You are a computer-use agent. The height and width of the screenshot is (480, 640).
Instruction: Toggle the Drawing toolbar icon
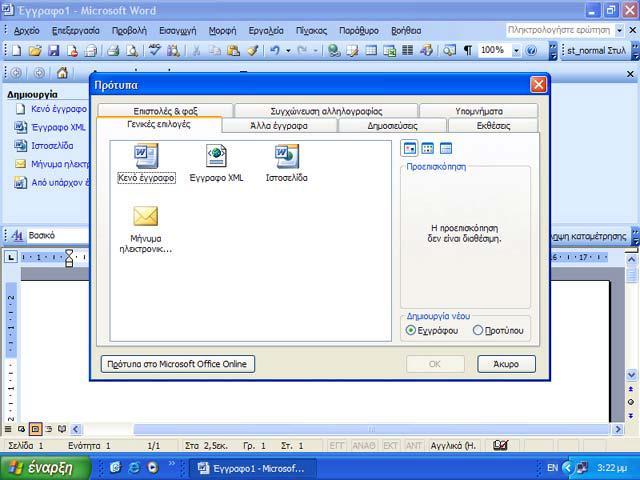(426, 51)
